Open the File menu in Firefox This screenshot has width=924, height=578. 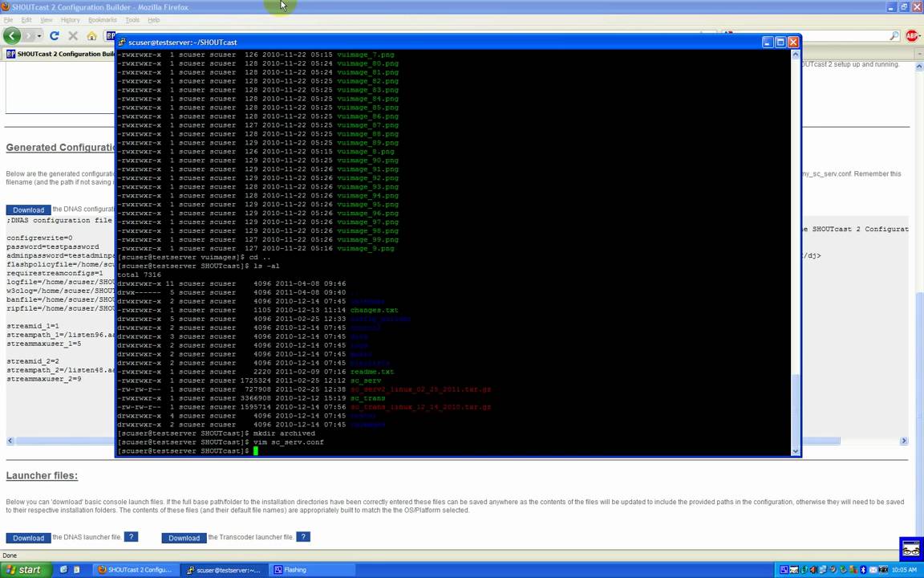pos(8,20)
